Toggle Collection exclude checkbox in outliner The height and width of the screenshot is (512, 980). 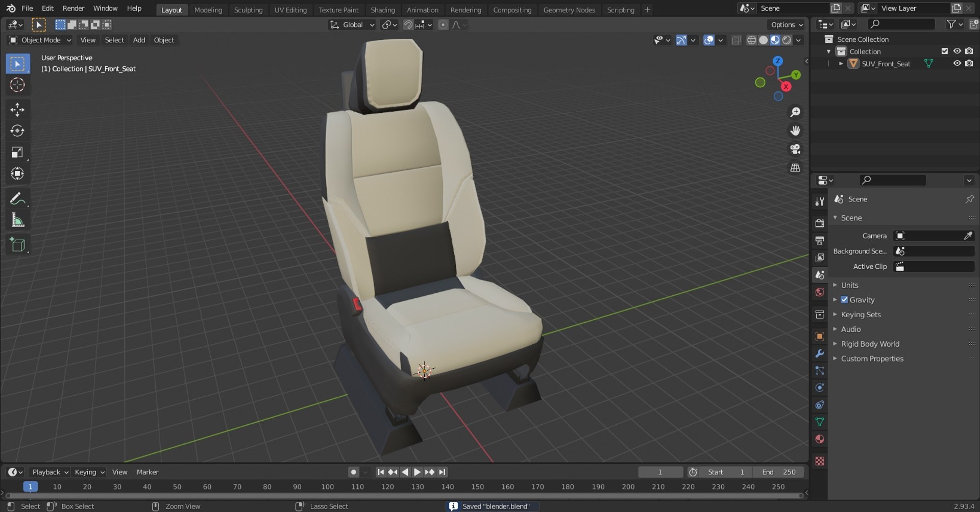coord(944,52)
